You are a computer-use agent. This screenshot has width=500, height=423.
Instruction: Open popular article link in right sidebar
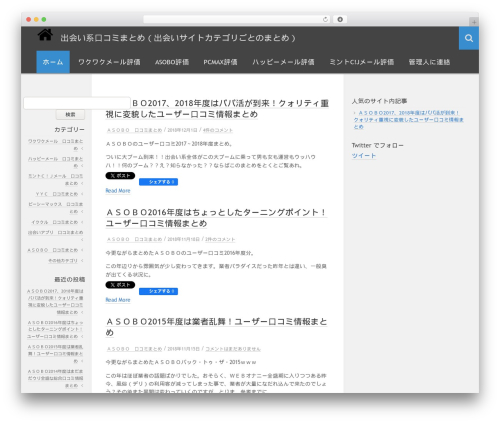[x=409, y=120]
